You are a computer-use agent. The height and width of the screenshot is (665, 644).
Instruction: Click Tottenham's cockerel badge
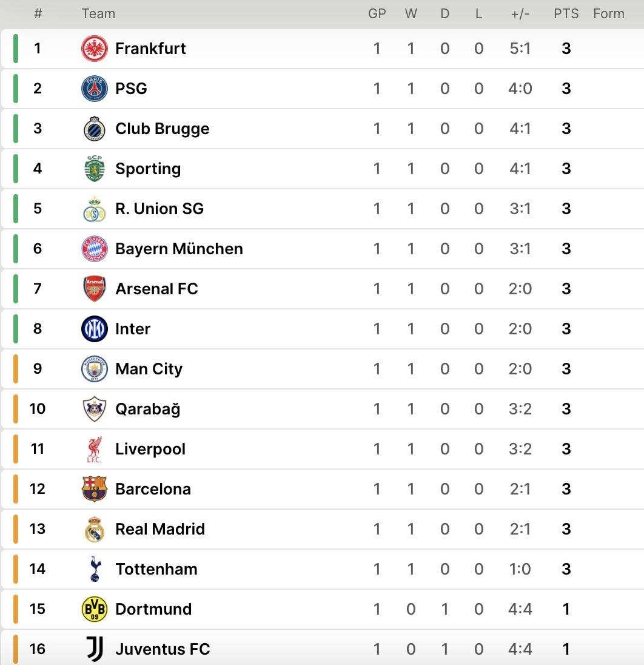[x=94, y=569]
